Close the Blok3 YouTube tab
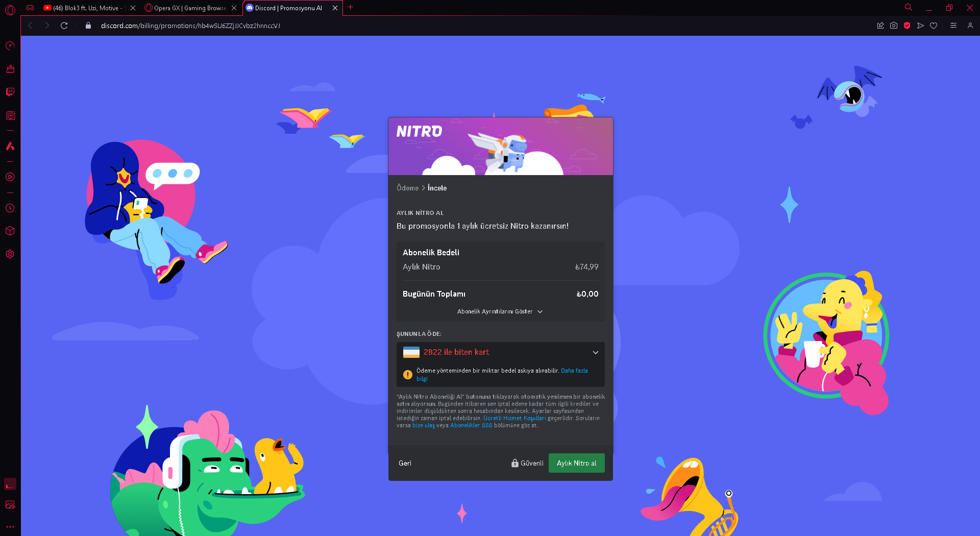 (133, 8)
